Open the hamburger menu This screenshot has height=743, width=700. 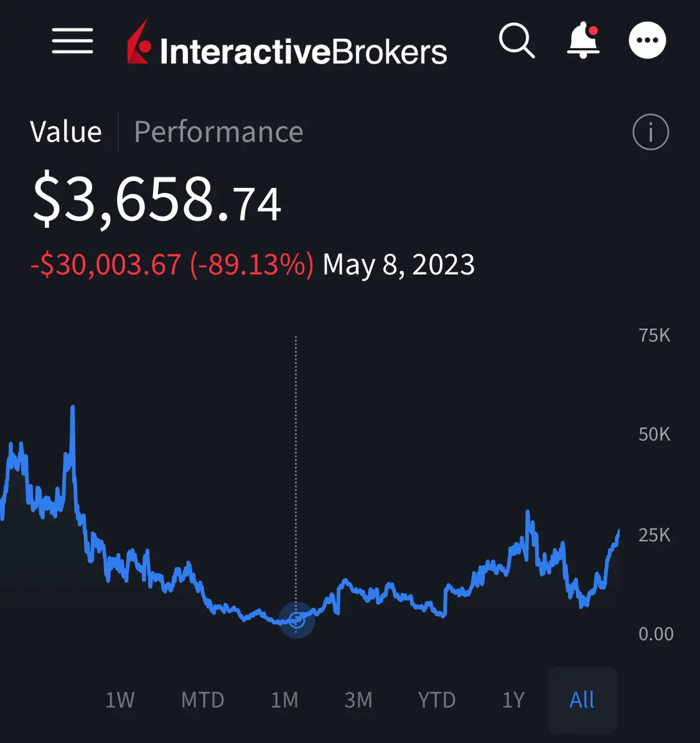pyautogui.click(x=73, y=40)
